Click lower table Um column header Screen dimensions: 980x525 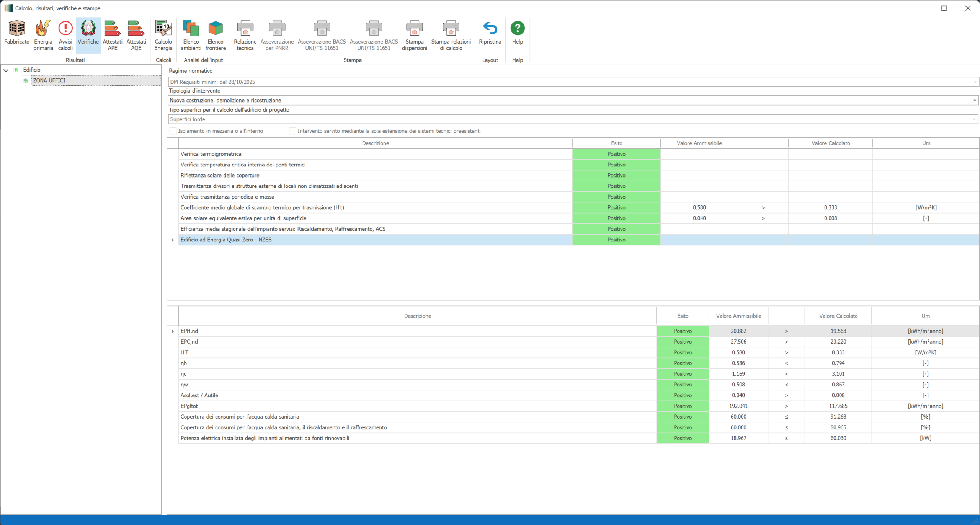[926, 316]
